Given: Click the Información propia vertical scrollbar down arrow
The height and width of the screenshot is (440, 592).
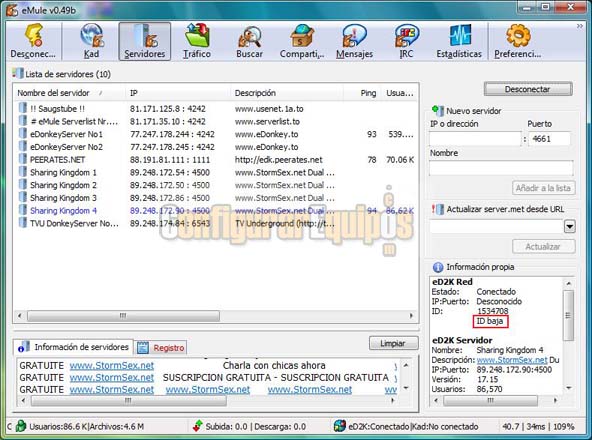Looking at the screenshot, I should pyautogui.click(x=569, y=388).
